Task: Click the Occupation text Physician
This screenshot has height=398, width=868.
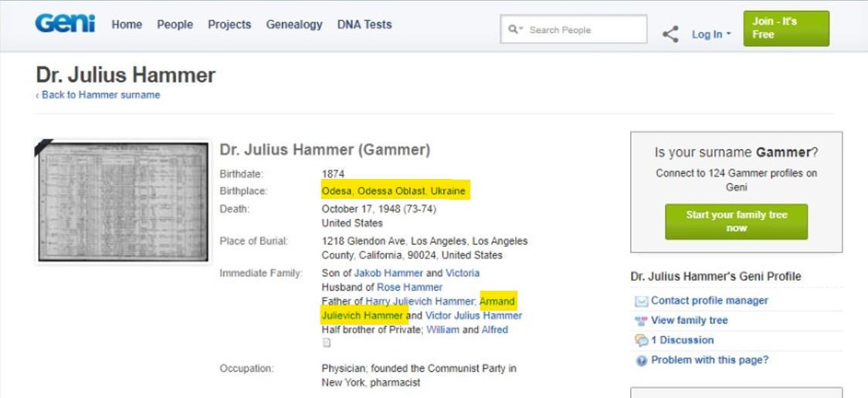Action: coord(345,368)
